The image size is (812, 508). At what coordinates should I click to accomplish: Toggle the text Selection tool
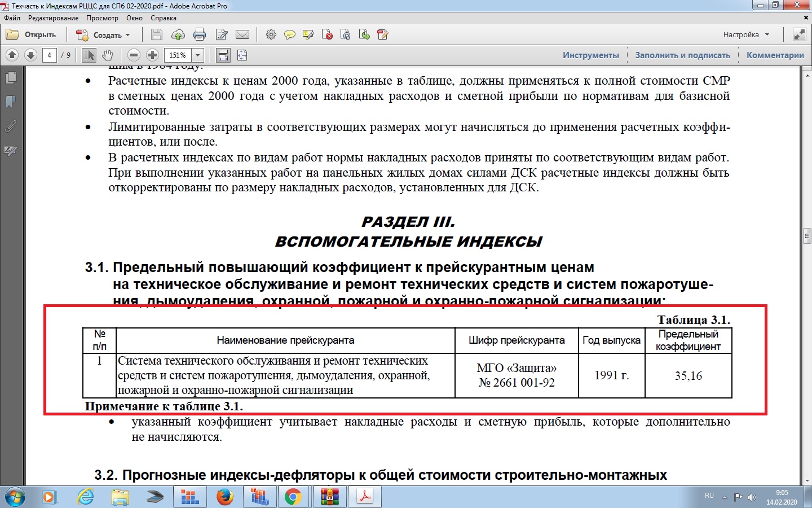[x=89, y=55]
